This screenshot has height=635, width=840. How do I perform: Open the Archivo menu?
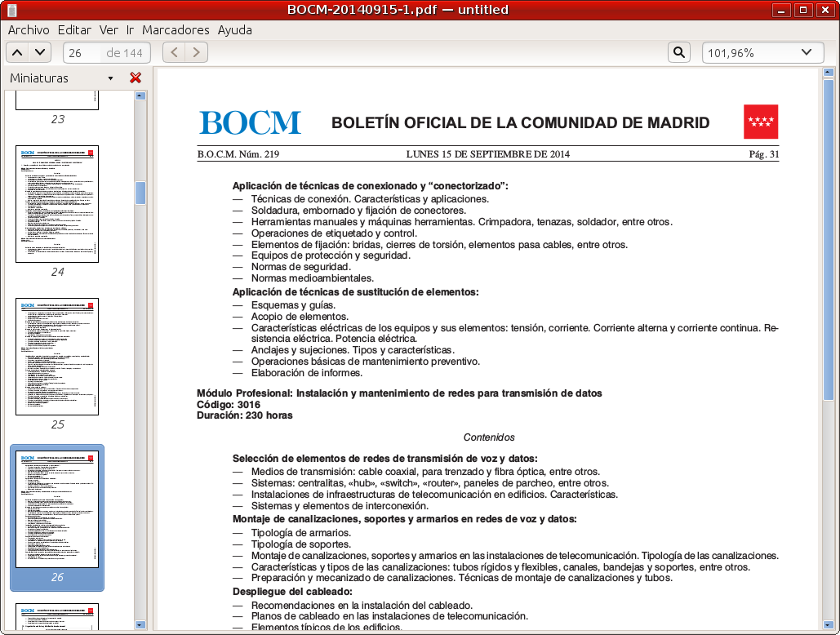[x=29, y=30]
